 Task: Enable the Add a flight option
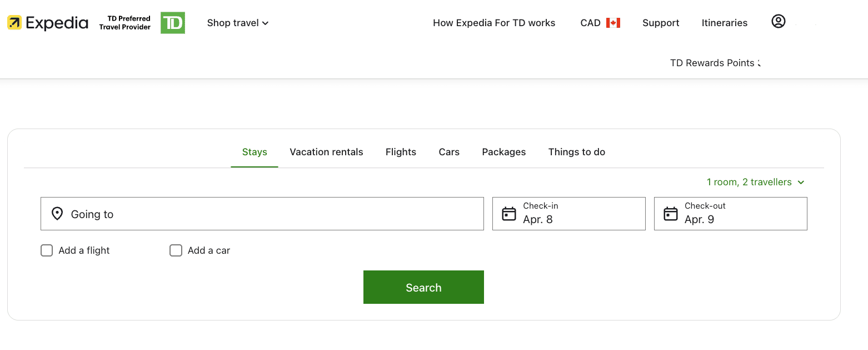(x=47, y=250)
